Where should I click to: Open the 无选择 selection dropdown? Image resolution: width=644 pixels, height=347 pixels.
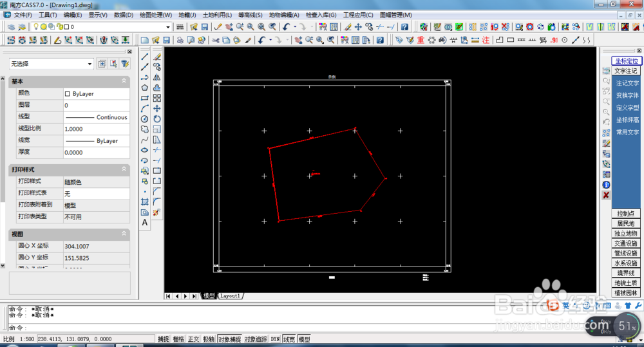coord(51,64)
